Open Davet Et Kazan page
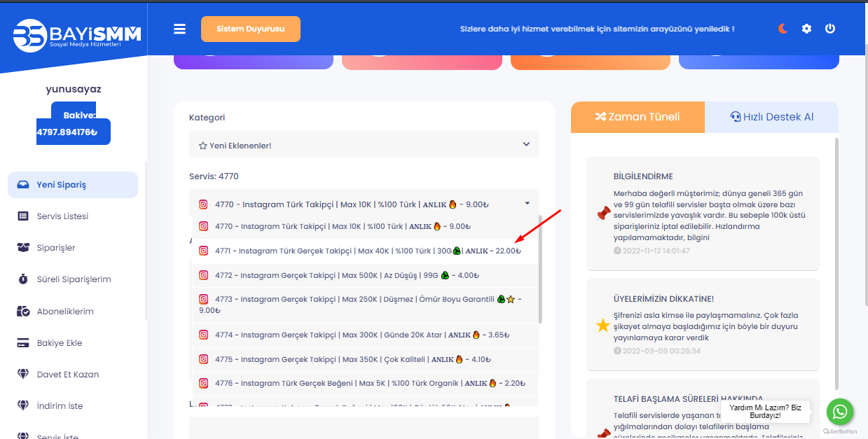The width and height of the screenshot is (868, 439). tap(68, 375)
